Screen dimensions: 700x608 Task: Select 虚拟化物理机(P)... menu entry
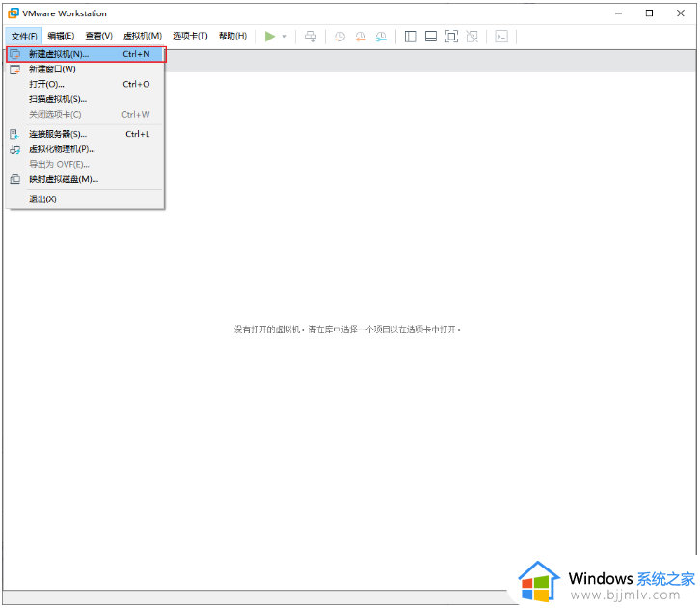[x=85, y=149]
